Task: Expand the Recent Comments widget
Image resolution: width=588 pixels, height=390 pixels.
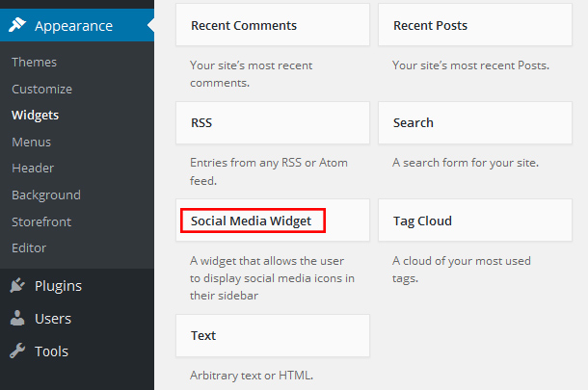Action: click(273, 26)
